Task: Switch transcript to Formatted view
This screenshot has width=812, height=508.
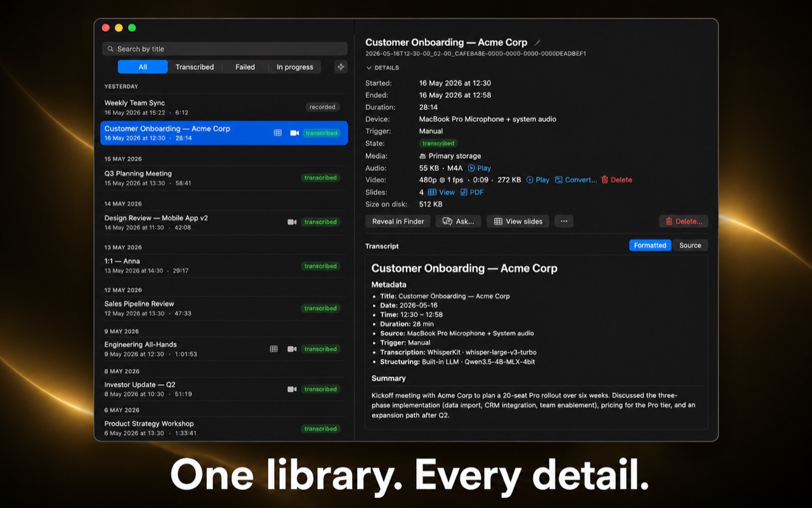Action: point(650,245)
